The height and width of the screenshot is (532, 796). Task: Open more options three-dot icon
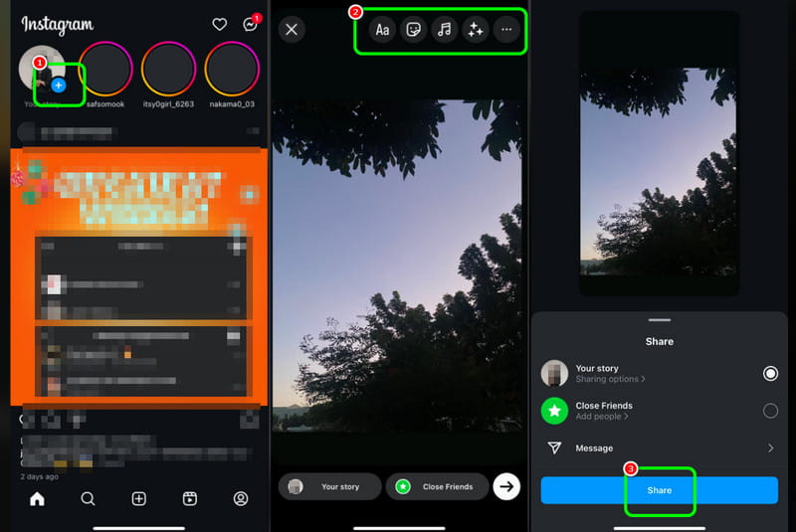506,30
